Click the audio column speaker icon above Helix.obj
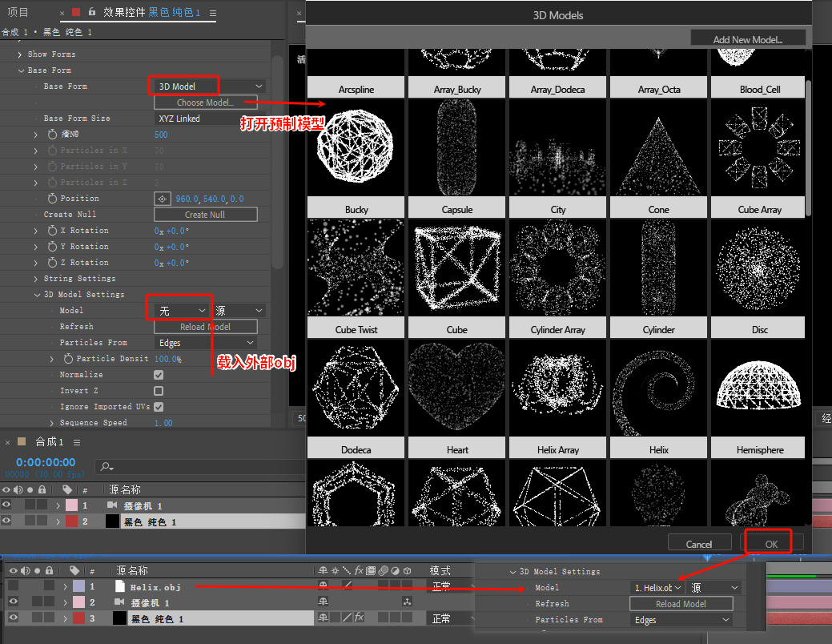Image resolution: width=832 pixels, height=644 pixels. tap(26, 570)
